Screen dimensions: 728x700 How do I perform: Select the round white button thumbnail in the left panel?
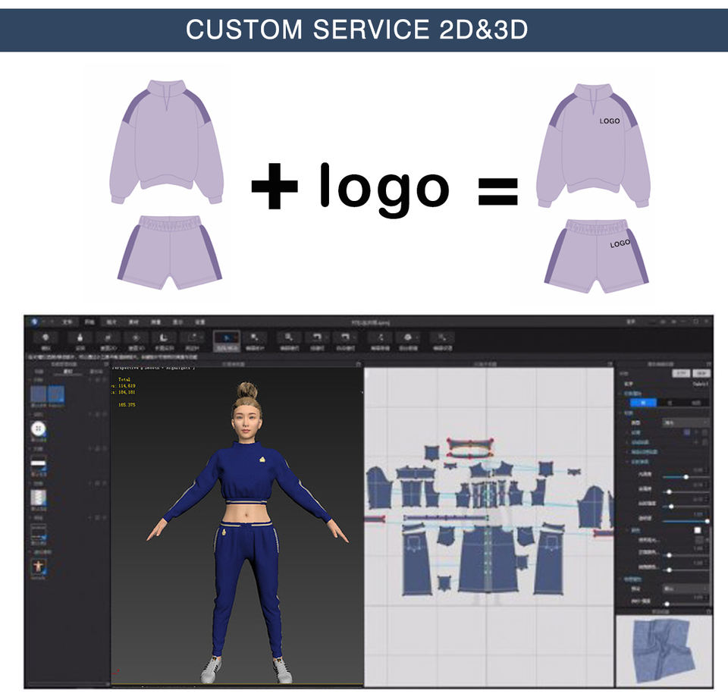(x=39, y=428)
